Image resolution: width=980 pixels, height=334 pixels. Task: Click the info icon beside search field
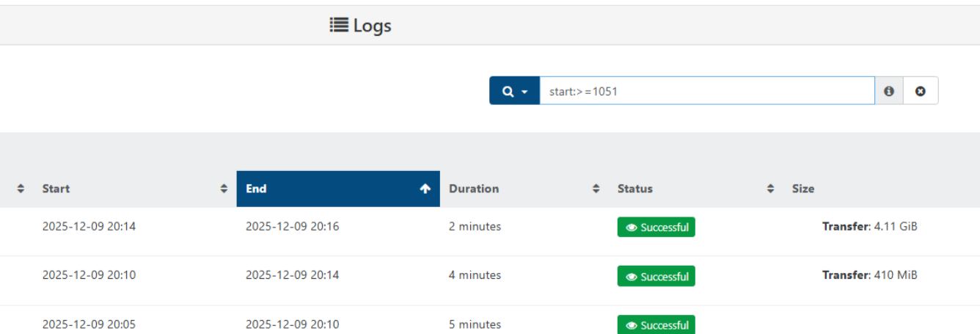pyautogui.click(x=889, y=91)
